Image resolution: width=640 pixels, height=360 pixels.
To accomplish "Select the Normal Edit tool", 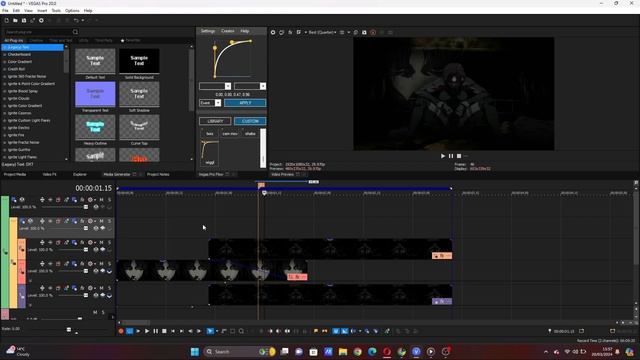I will 210,331.
